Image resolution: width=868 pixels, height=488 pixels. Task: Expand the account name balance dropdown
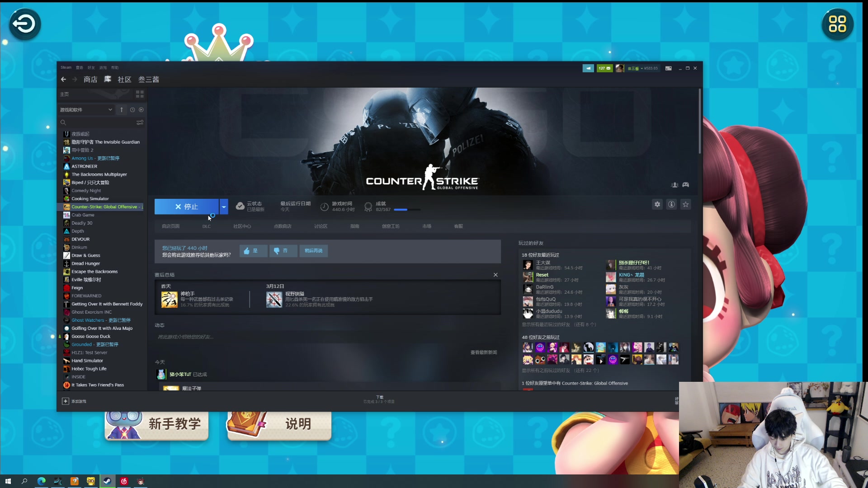[642, 68]
